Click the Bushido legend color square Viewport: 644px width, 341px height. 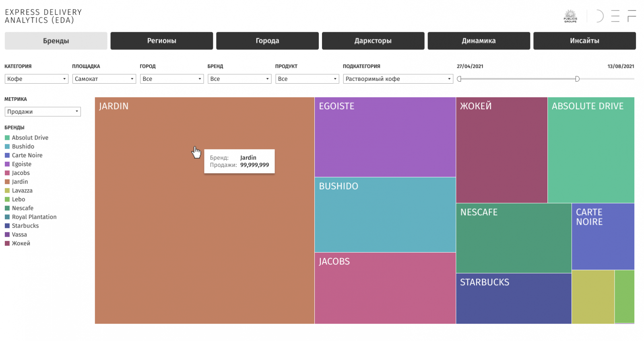(7, 146)
